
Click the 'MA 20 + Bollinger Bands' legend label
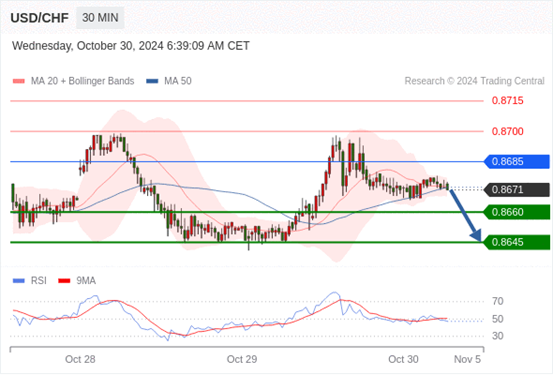[x=83, y=81]
